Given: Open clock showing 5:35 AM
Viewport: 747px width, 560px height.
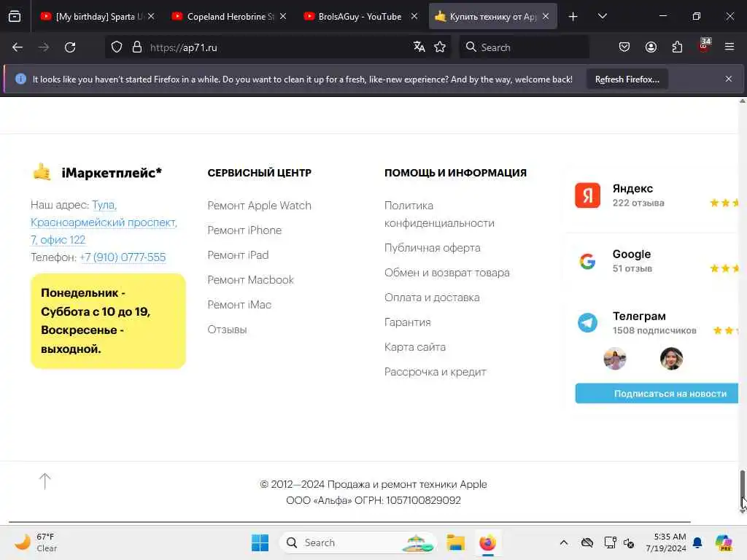Looking at the screenshot, I should tap(665, 542).
